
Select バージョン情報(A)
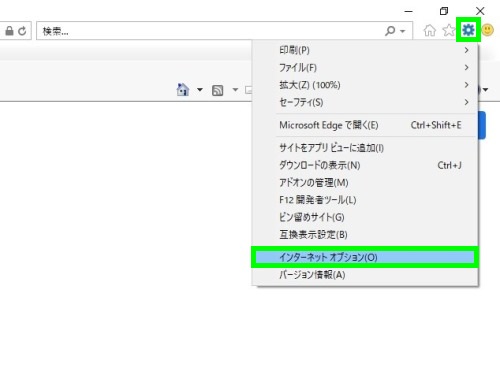click(x=365, y=275)
